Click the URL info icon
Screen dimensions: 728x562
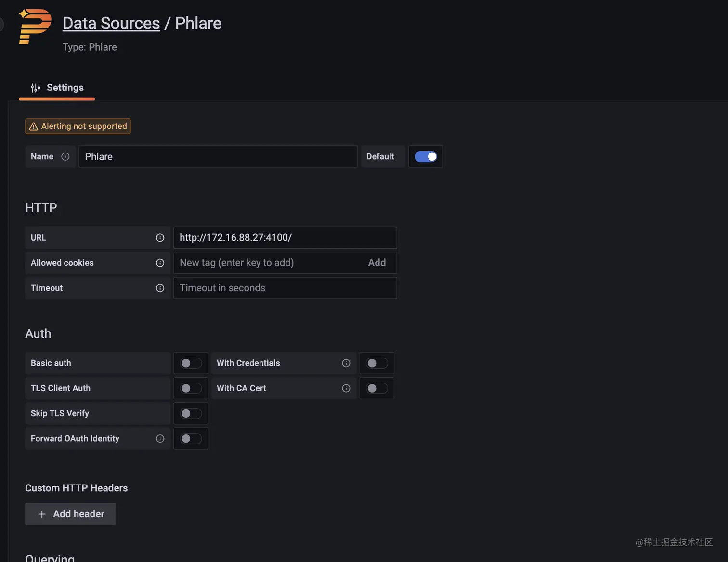(x=160, y=238)
